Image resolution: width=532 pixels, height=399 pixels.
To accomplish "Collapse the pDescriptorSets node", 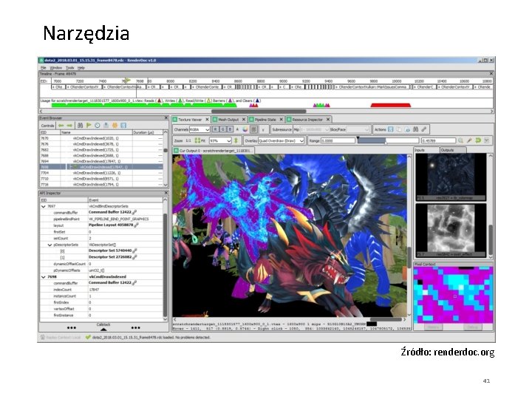I will pyautogui.click(x=50, y=245).
